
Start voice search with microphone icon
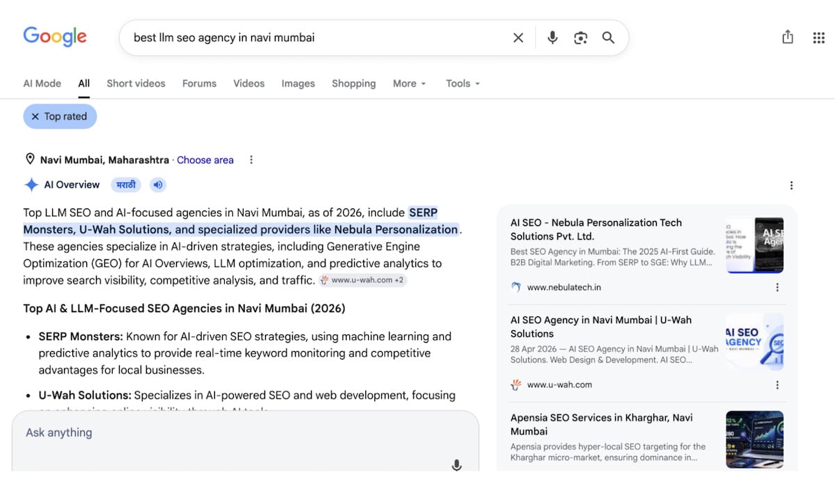(x=552, y=38)
